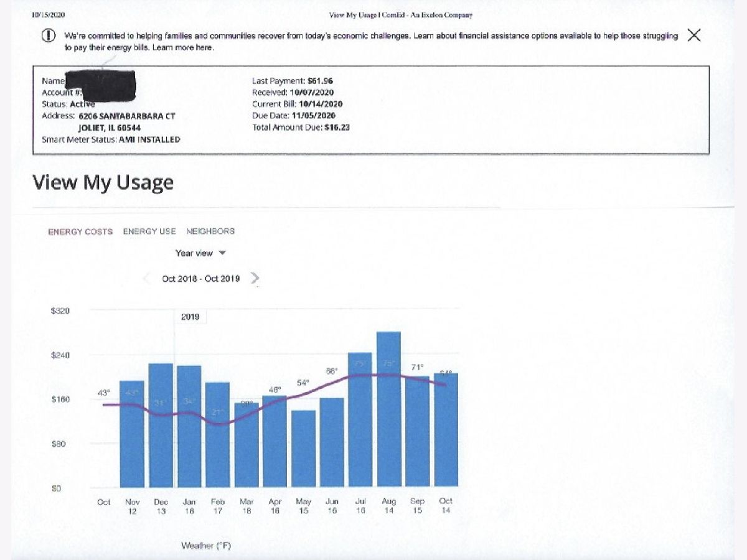
Task: Dismiss the financial assistance banner with X
Action: pos(693,35)
